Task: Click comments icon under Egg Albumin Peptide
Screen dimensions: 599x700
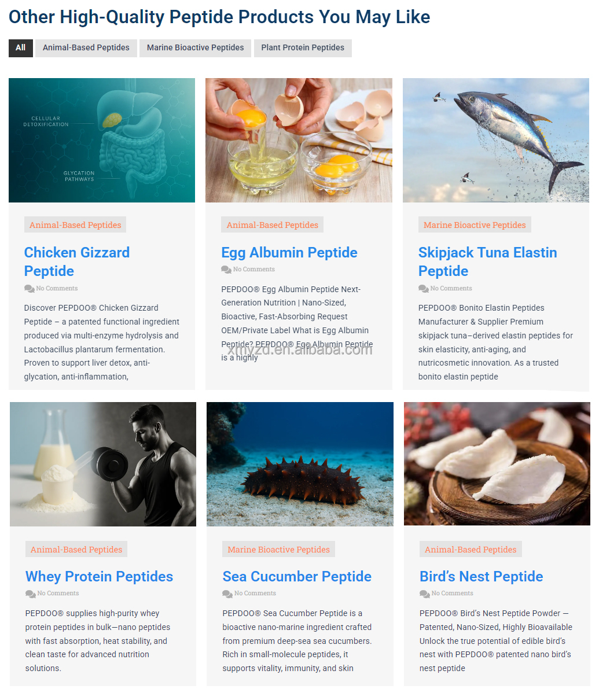Action: click(x=226, y=270)
